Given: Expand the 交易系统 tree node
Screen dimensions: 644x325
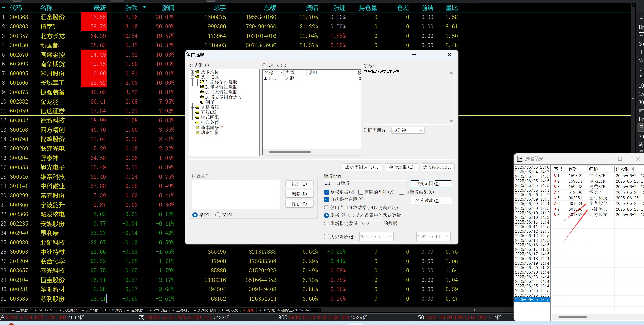Looking at the screenshot, I should click(192, 108).
